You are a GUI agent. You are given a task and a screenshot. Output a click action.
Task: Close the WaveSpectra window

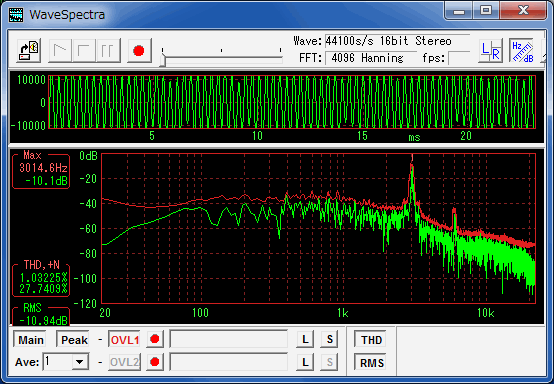[x=523, y=11]
